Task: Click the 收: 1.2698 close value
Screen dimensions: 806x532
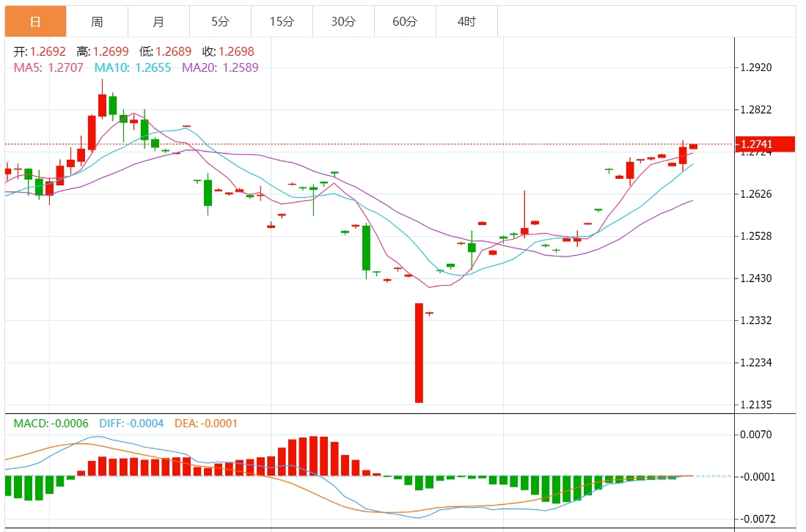Action: coord(228,51)
